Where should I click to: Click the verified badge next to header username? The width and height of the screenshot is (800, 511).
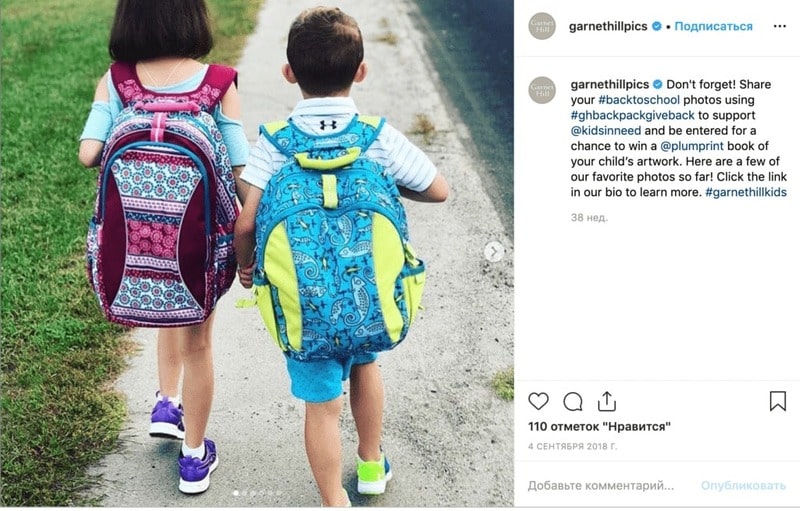tap(657, 27)
